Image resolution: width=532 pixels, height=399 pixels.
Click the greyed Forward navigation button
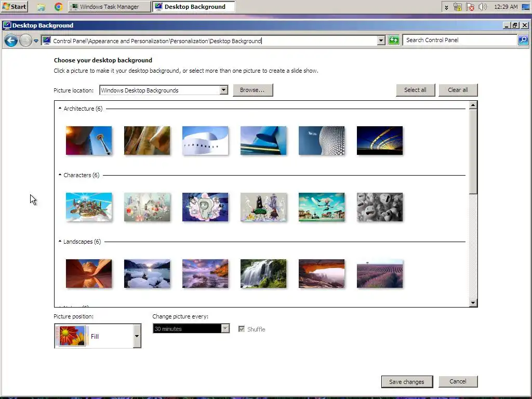(x=25, y=41)
